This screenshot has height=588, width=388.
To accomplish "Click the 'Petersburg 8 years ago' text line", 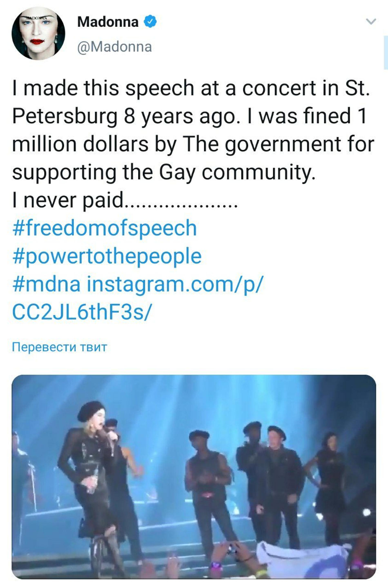I will [189, 116].
